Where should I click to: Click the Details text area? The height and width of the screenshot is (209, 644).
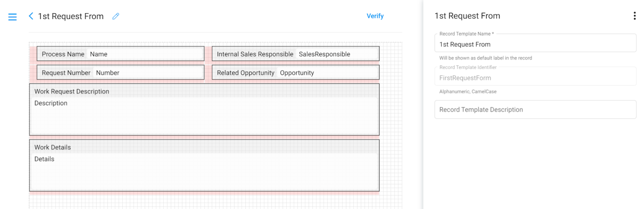[x=204, y=172]
